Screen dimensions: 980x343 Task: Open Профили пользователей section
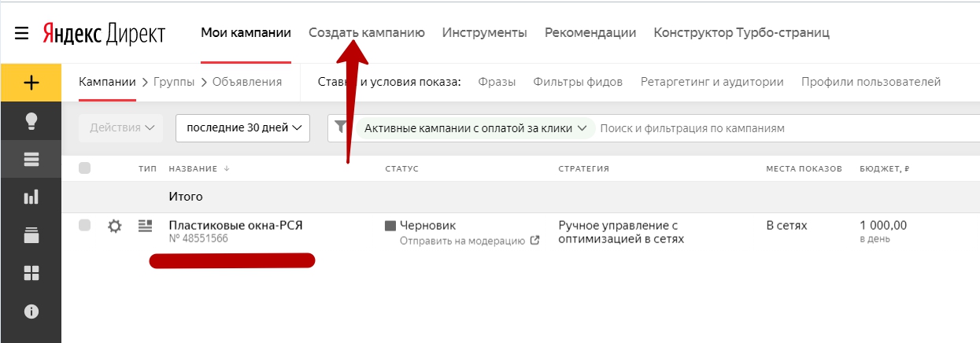[x=871, y=82]
